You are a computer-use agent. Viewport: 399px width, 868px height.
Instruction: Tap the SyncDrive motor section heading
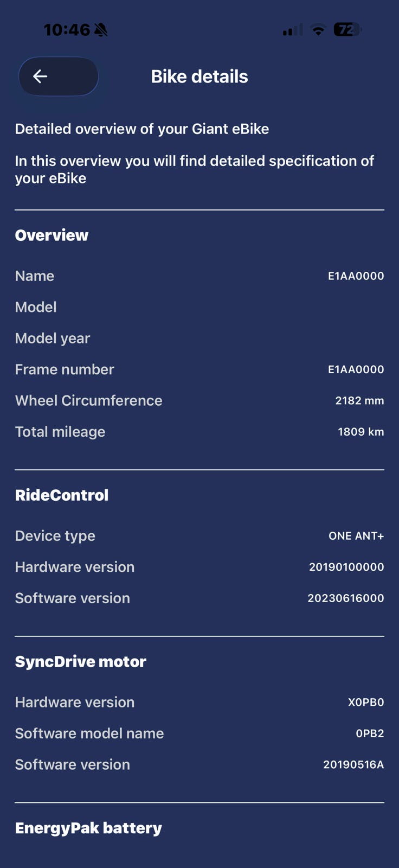81,662
